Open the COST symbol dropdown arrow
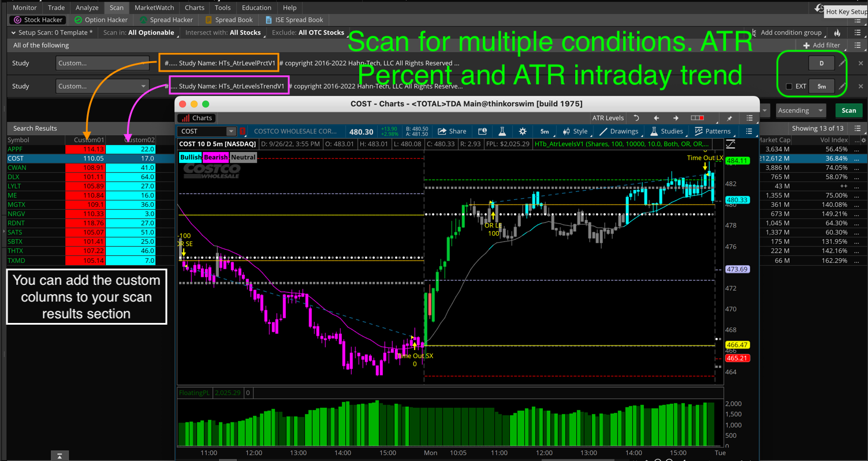Viewport: 868px width, 461px height. click(231, 132)
